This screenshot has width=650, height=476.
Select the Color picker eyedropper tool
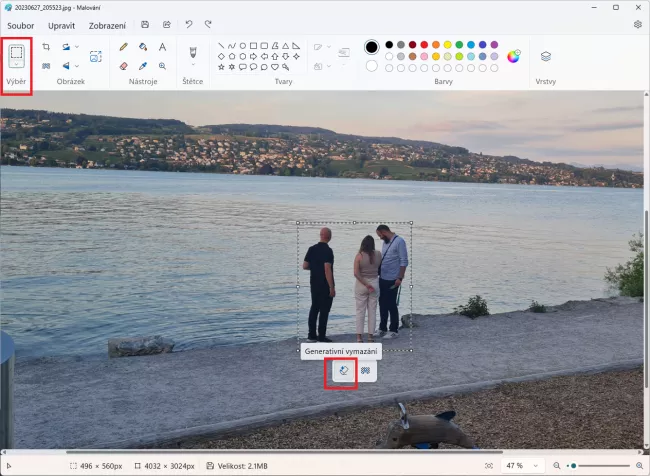143,66
